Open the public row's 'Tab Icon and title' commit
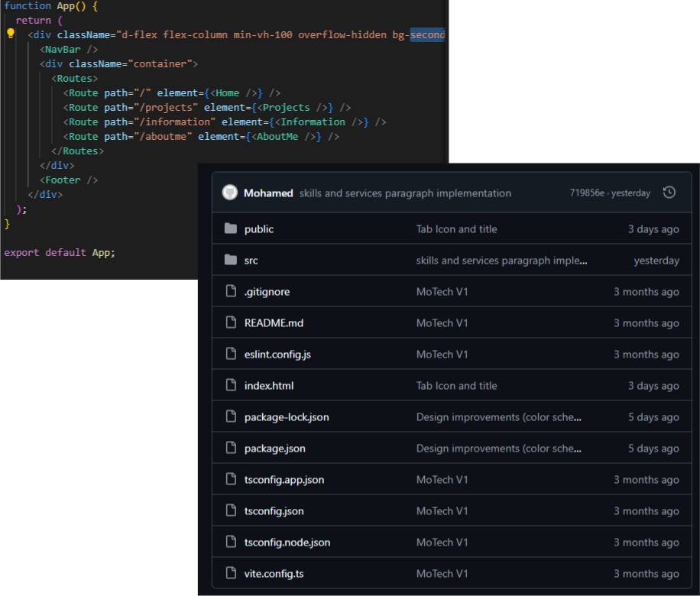Viewport: 700px width, 596px height. pos(456,229)
